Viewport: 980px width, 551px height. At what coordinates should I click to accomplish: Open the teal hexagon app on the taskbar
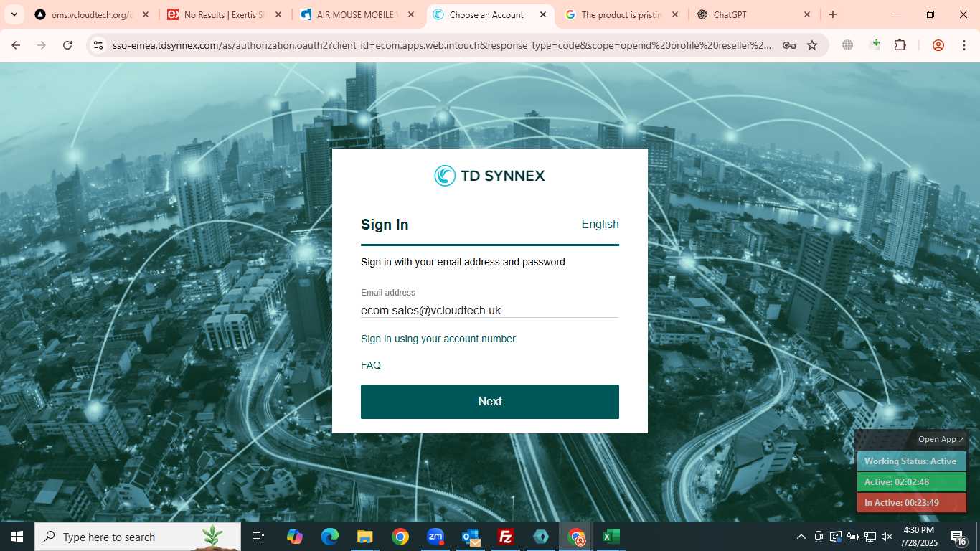(541, 537)
